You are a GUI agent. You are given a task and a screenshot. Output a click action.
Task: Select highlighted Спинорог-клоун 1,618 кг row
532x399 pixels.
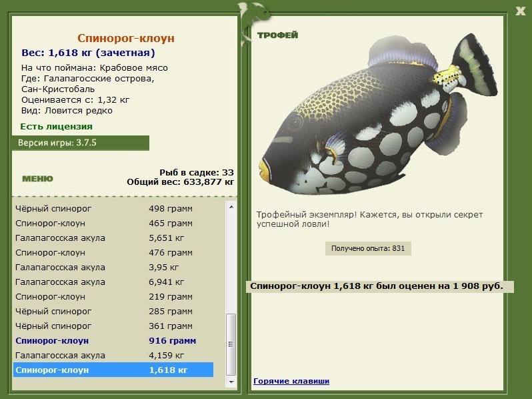point(113,370)
